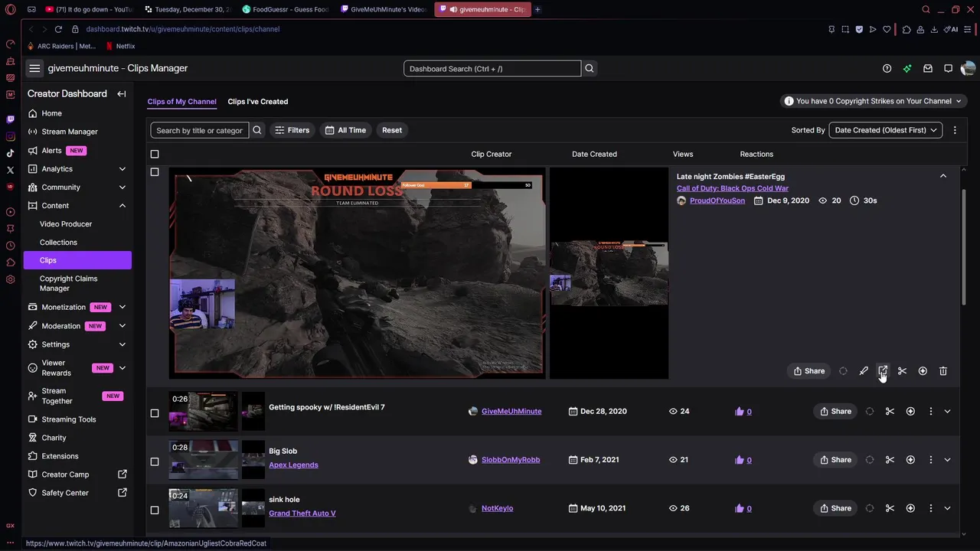
Task: Click the feature star icon on expanded clip
Action: click(x=923, y=371)
